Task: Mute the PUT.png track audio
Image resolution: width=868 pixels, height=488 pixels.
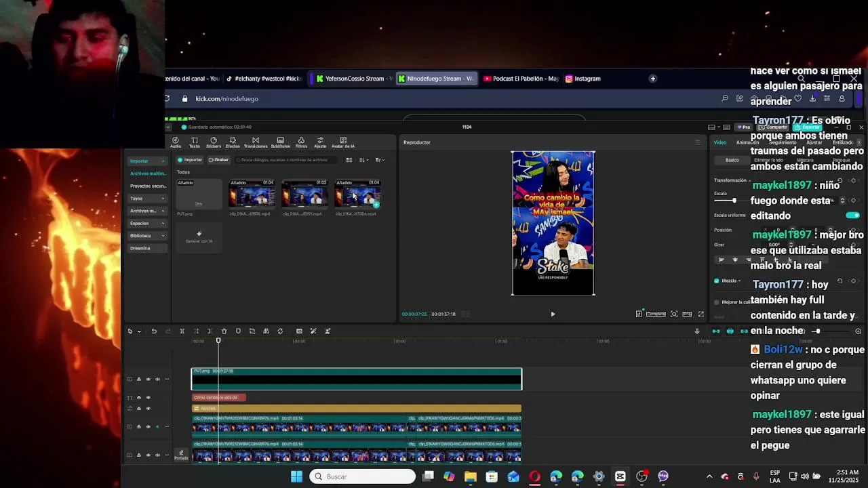Action: pos(157,379)
